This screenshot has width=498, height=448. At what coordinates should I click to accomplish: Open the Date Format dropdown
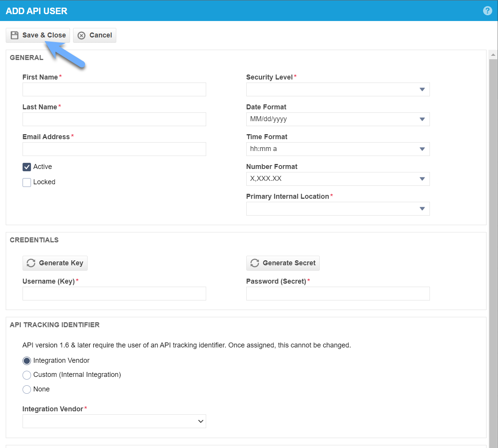pyautogui.click(x=422, y=119)
